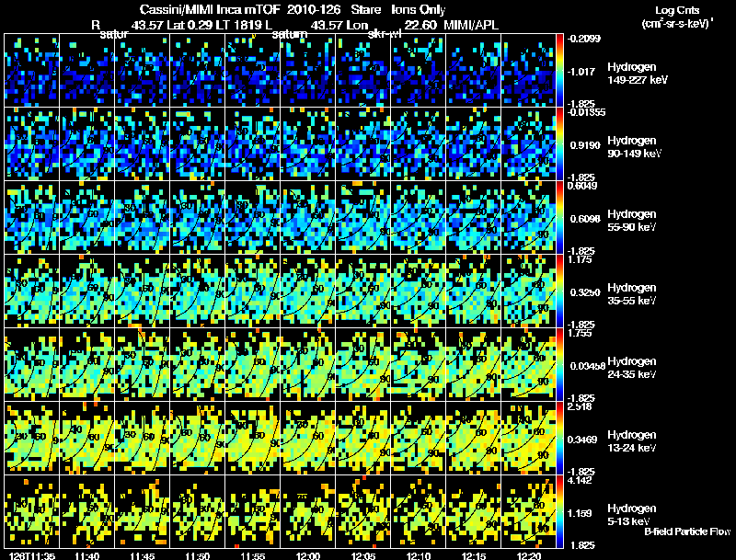The image size is (736, 560).
Task: Select the 35-55 keV image panel at 12:10
Action: (419, 291)
